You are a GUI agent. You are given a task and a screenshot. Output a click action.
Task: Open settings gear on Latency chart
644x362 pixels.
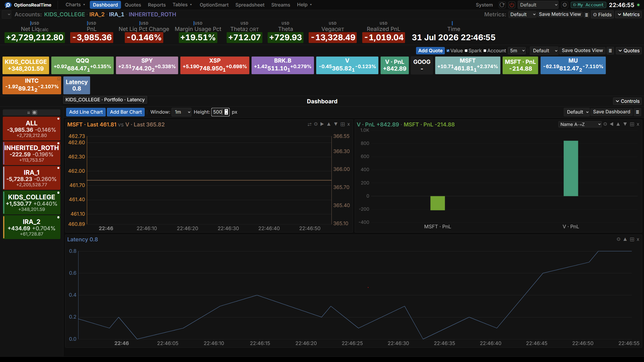619,239
